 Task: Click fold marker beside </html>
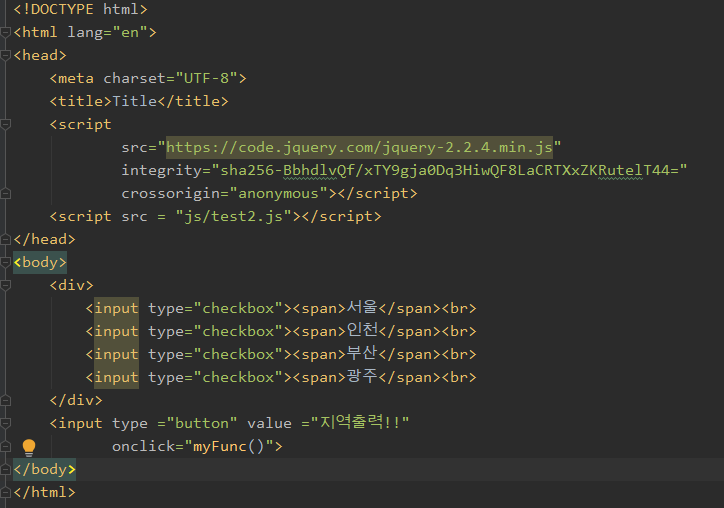point(5,492)
